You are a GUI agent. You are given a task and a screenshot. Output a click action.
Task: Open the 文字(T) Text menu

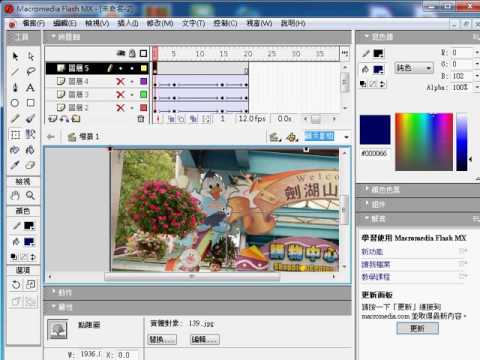tap(193, 23)
